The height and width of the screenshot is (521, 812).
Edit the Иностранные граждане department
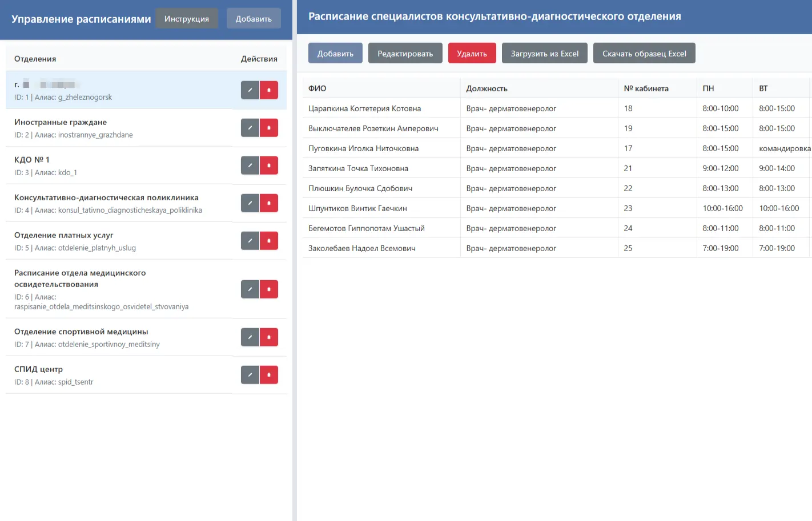click(x=250, y=128)
